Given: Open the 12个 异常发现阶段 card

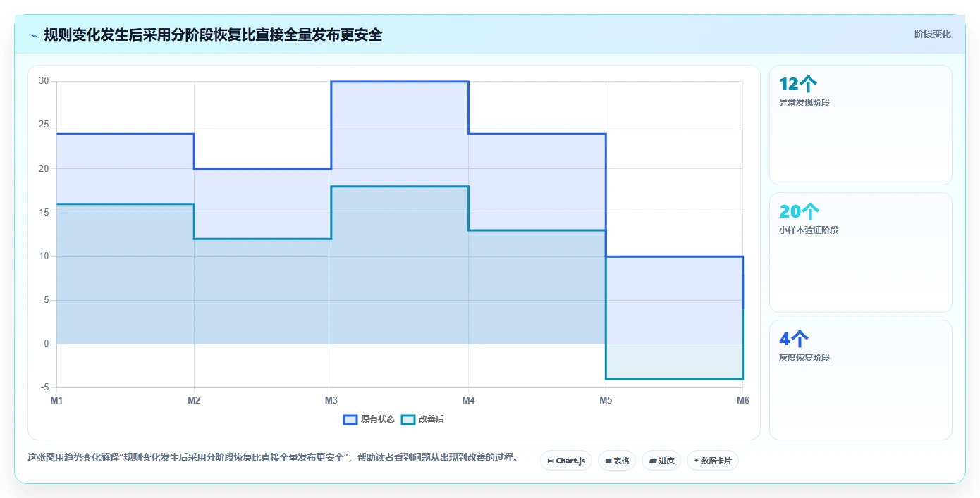Looking at the screenshot, I should tap(861, 125).
